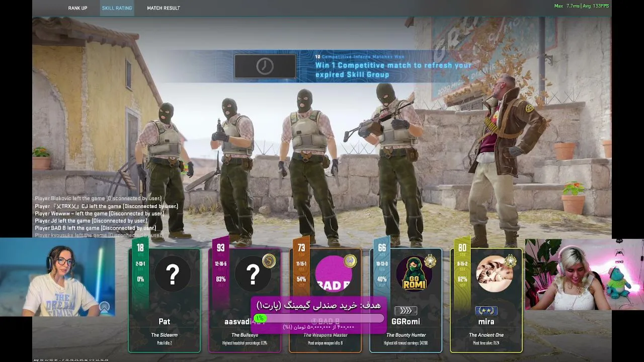
Task: Open mira's cat avatar picture
Action: pyautogui.click(x=495, y=275)
